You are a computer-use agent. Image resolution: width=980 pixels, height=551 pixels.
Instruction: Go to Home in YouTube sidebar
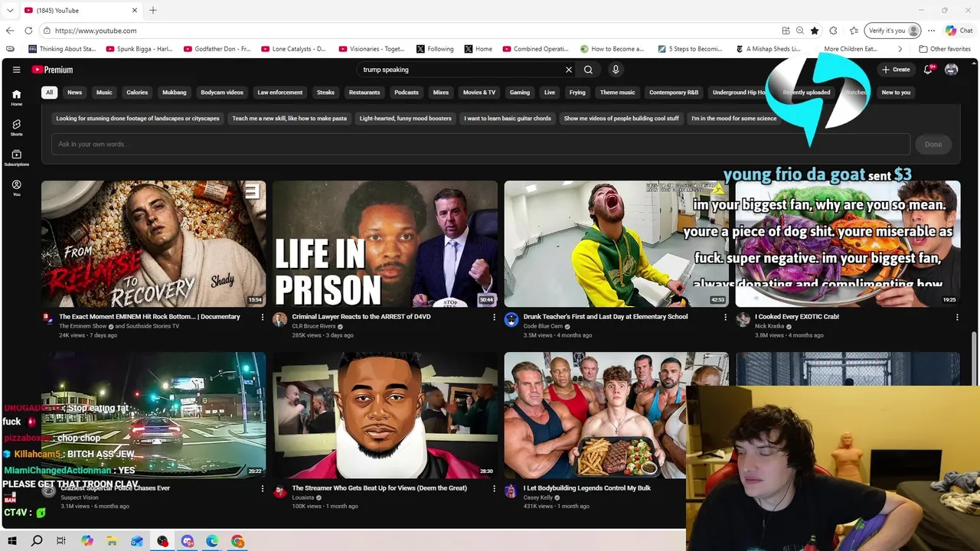16,97
